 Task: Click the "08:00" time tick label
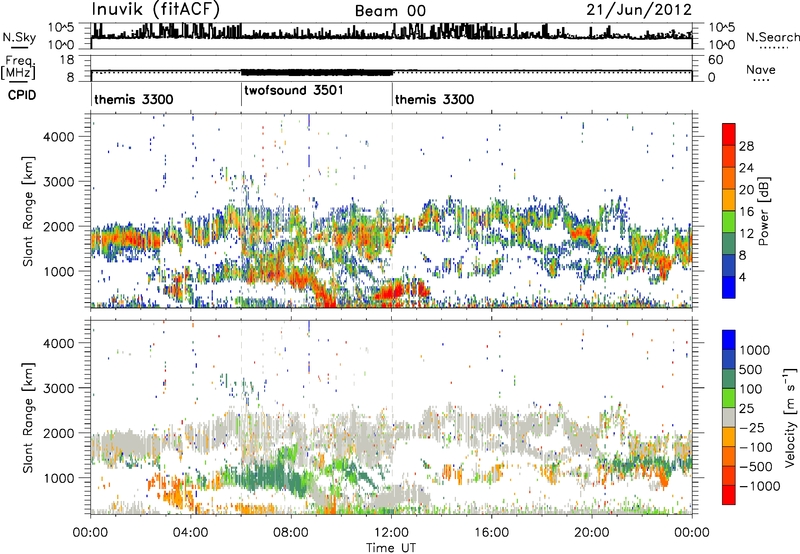(x=291, y=533)
